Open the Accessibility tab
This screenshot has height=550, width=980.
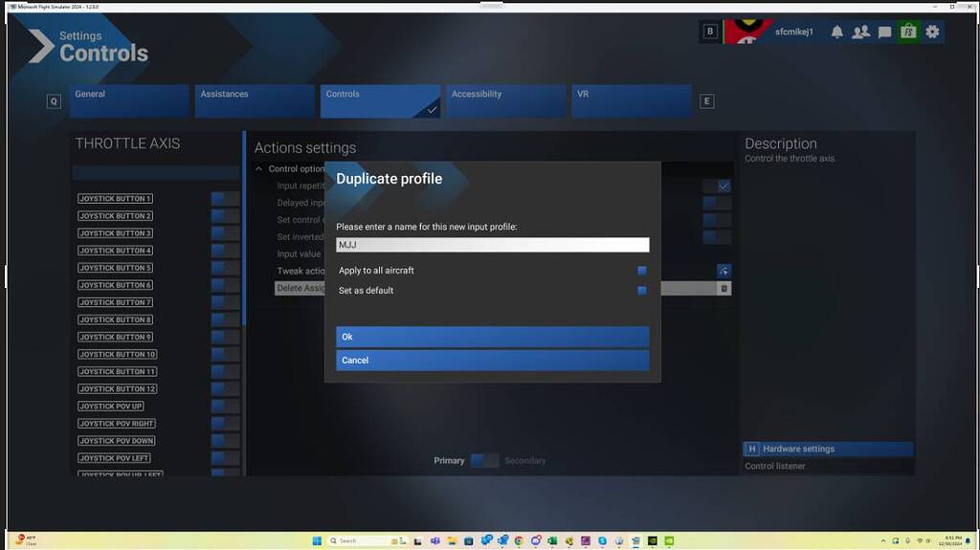(506, 101)
